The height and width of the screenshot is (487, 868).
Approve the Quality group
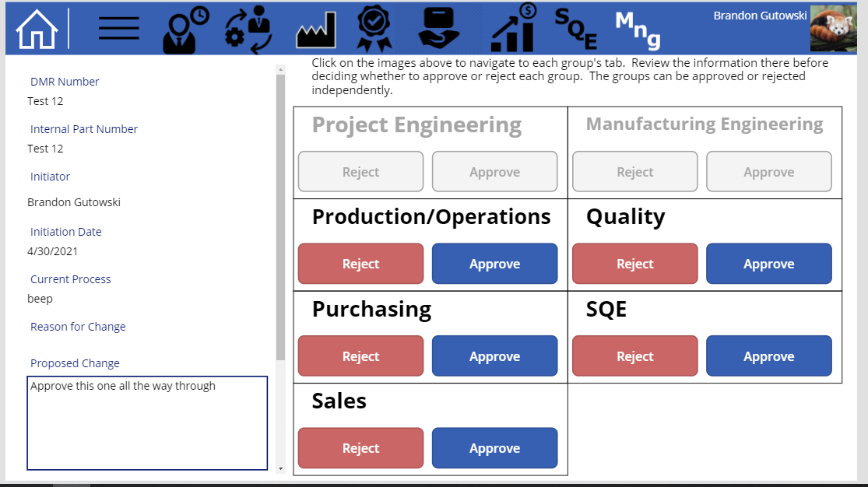tap(768, 264)
